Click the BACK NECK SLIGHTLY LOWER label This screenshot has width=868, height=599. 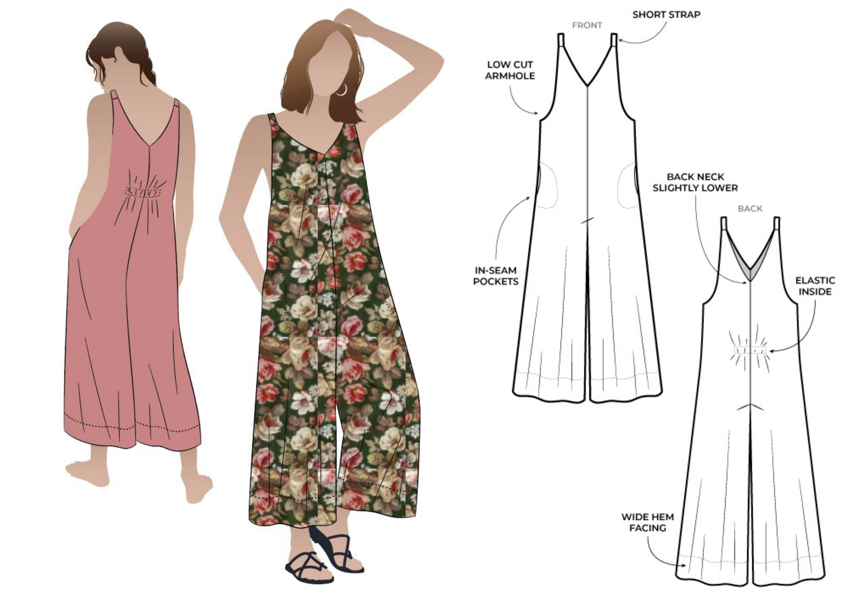pyautogui.click(x=695, y=182)
